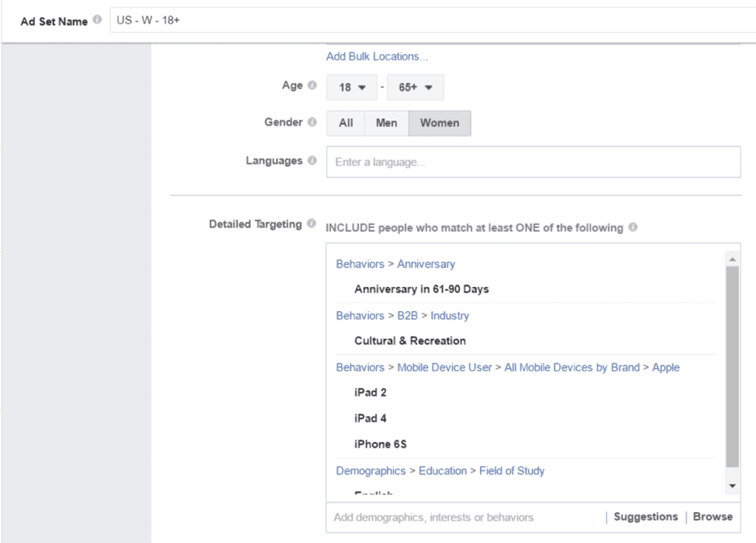Switch gender targeting to All
The image size is (756, 543).
(x=346, y=122)
